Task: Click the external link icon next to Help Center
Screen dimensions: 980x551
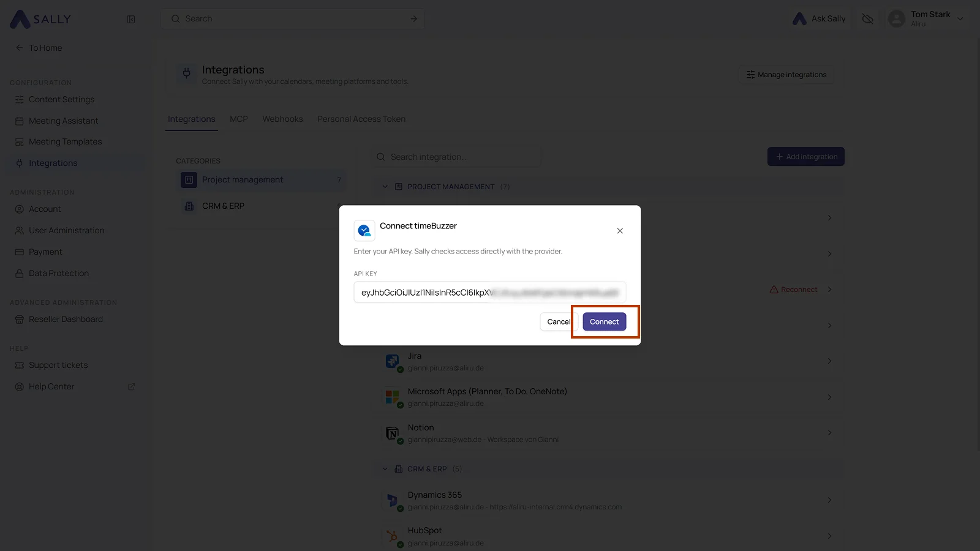Action: (131, 386)
